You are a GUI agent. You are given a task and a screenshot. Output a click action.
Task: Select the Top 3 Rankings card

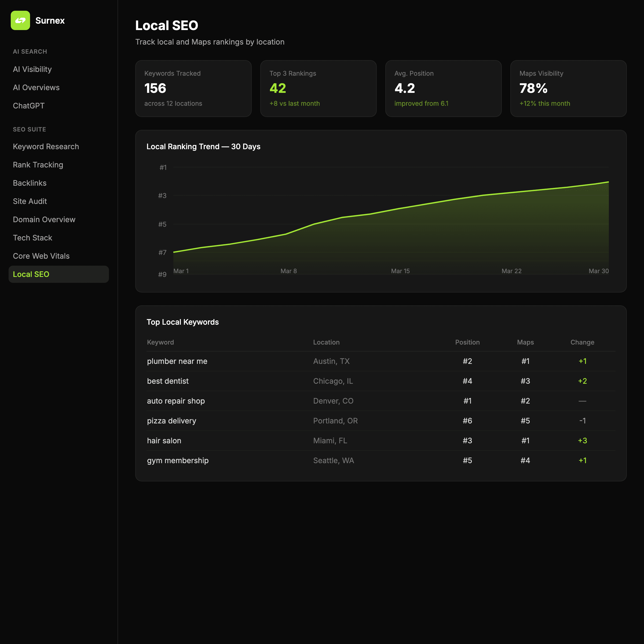pyautogui.click(x=318, y=88)
